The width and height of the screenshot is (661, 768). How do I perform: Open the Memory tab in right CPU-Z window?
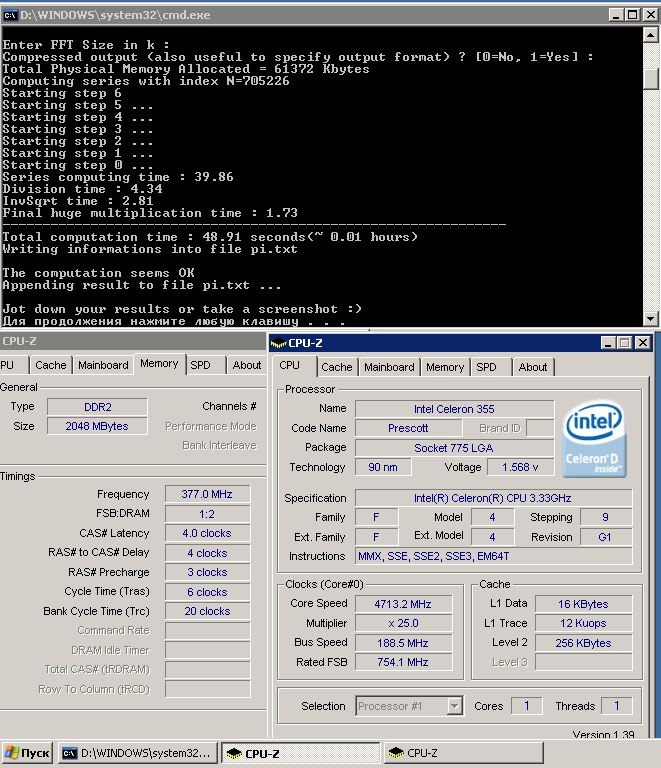tap(445, 367)
